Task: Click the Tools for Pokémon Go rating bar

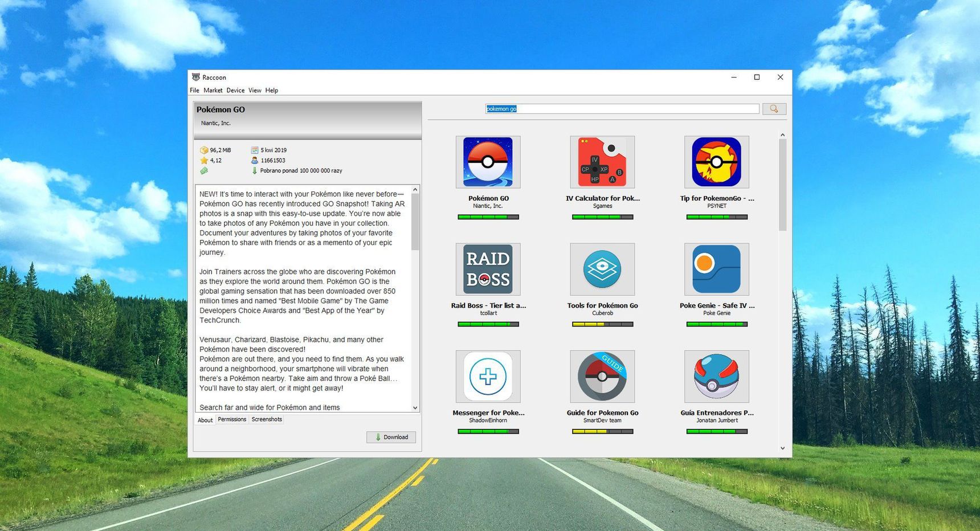Action: tap(602, 324)
